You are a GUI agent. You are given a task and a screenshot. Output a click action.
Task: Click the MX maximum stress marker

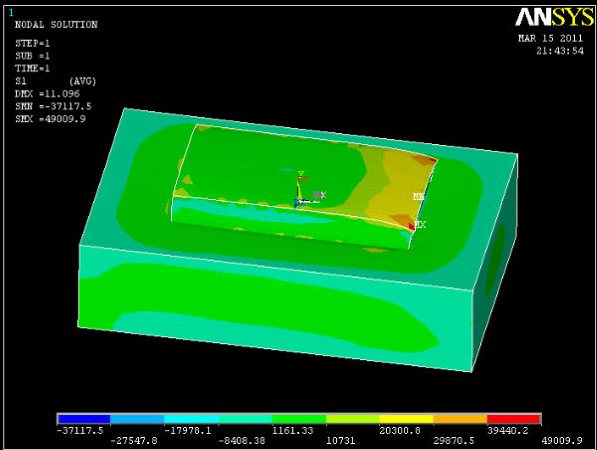tap(420, 225)
